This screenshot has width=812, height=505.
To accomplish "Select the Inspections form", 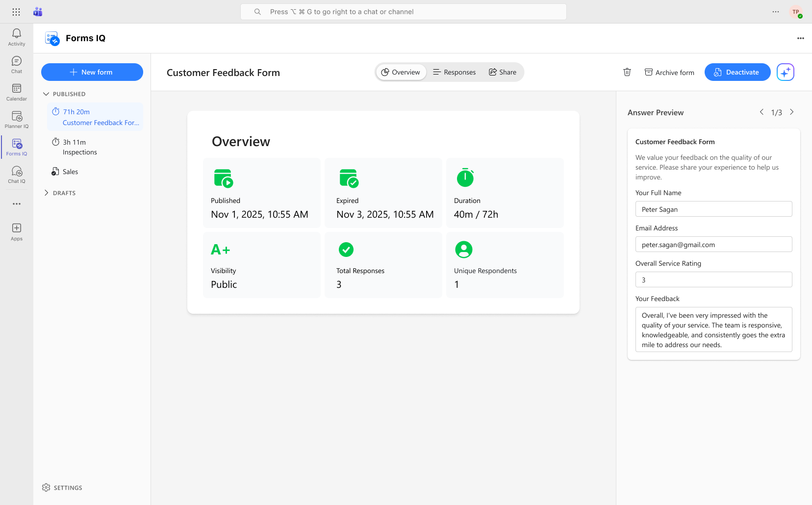I will pos(95,147).
